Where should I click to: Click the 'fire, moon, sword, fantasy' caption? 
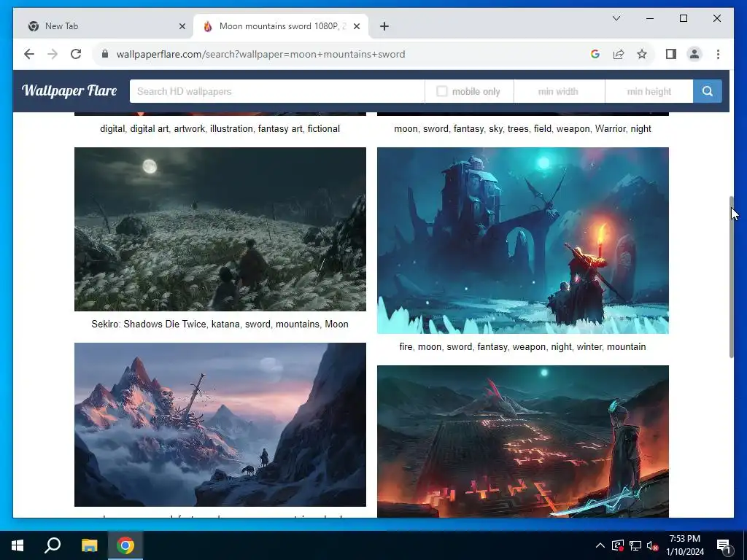pos(522,347)
